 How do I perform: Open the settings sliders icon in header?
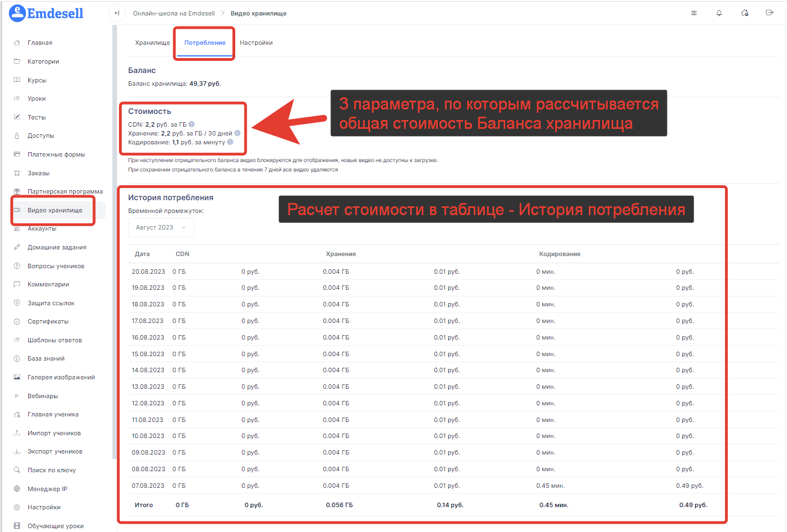pyautogui.click(x=694, y=13)
